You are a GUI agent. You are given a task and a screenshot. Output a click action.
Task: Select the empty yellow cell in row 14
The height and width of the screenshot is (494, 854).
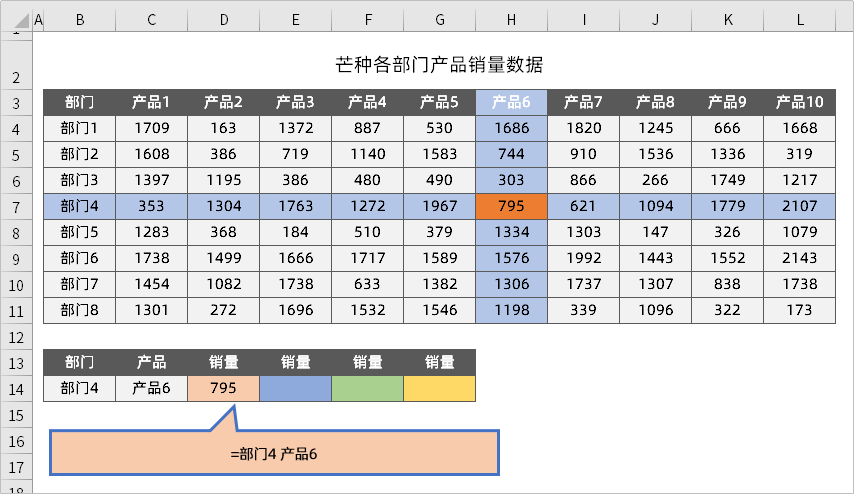(439, 388)
